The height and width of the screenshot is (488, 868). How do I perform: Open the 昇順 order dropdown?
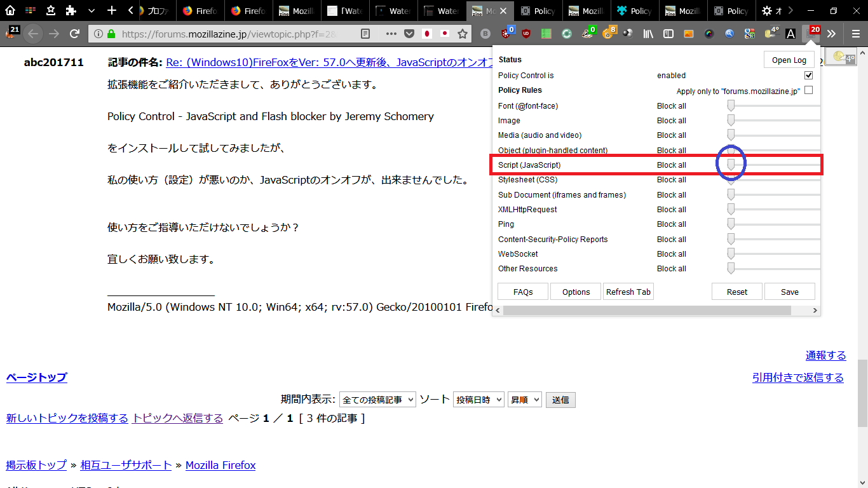tap(524, 400)
